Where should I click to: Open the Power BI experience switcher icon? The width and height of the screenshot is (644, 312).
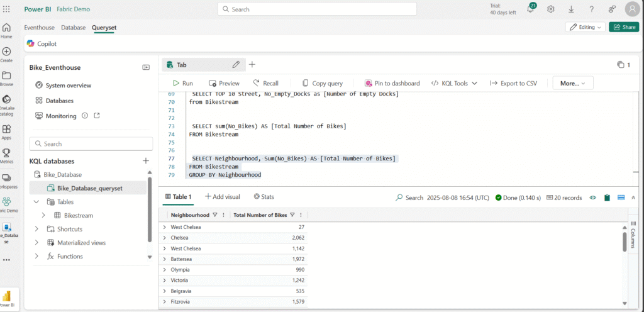(6, 298)
